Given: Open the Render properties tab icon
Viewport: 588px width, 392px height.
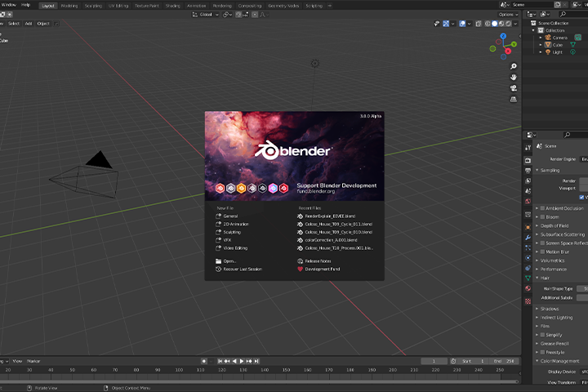Looking at the screenshot, I should click(528, 161).
